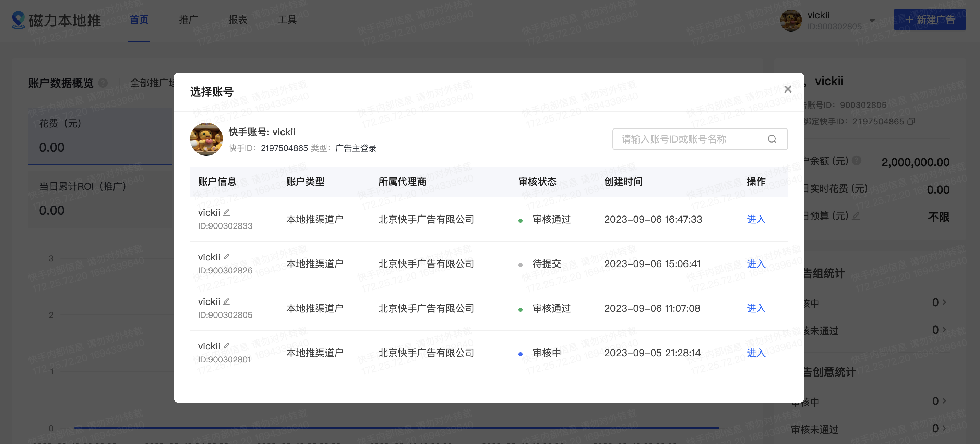The image size is (980, 444).
Task: Click the help icon beside 账户余额
Action: coord(857,160)
